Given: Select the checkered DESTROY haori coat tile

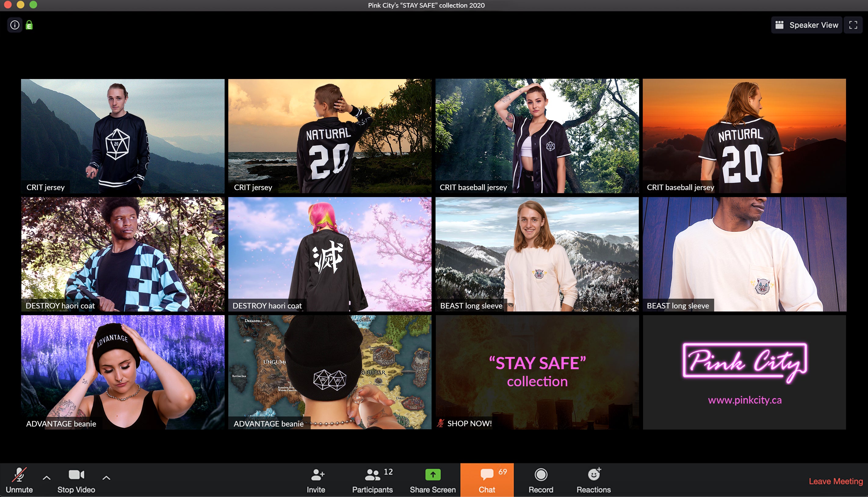Looking at the screenshot, I should pyautogui.click(x=123, y=254).
